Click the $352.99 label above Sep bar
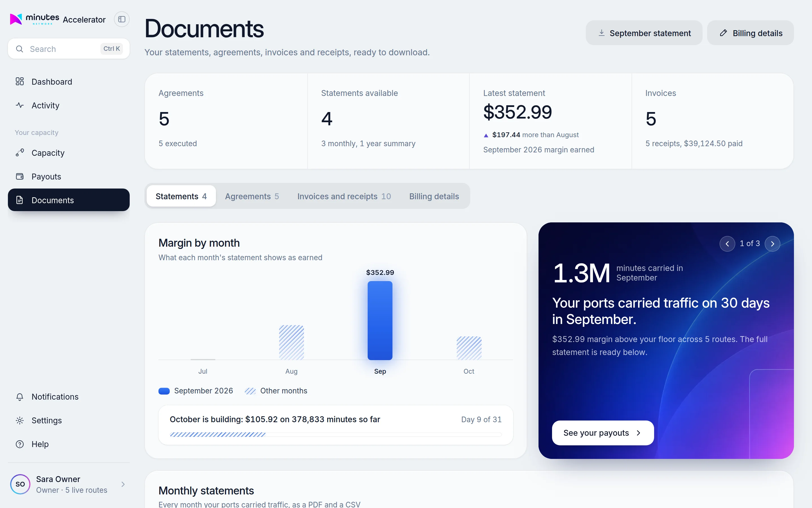Image resolution: width=812 pixels, height=508 pixels. 380,272
